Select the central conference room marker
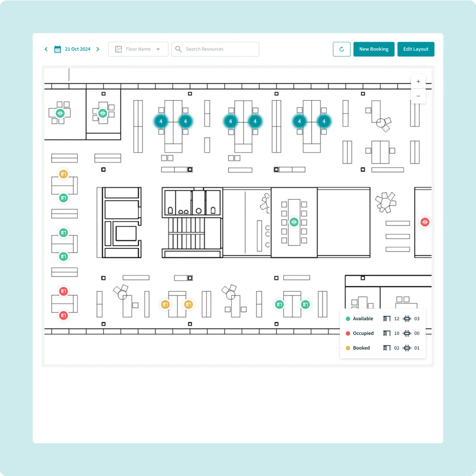The width and height of the screenshot is (476, 476). tap(294, 222)
